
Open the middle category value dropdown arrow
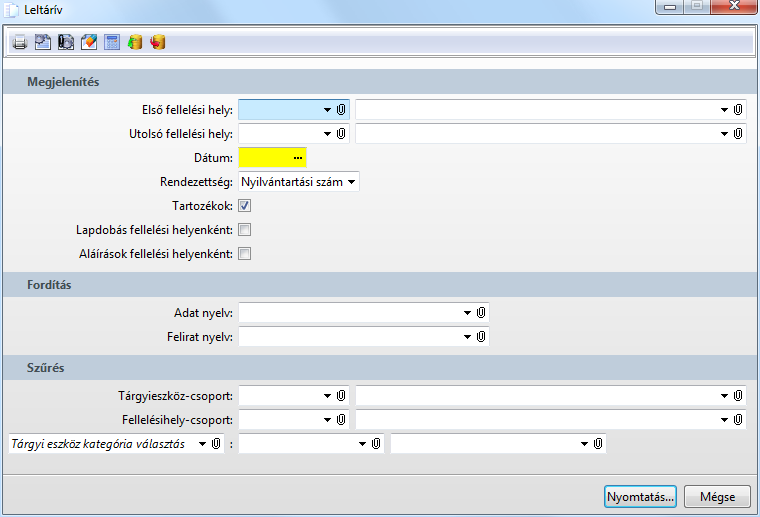coord(362,444)
